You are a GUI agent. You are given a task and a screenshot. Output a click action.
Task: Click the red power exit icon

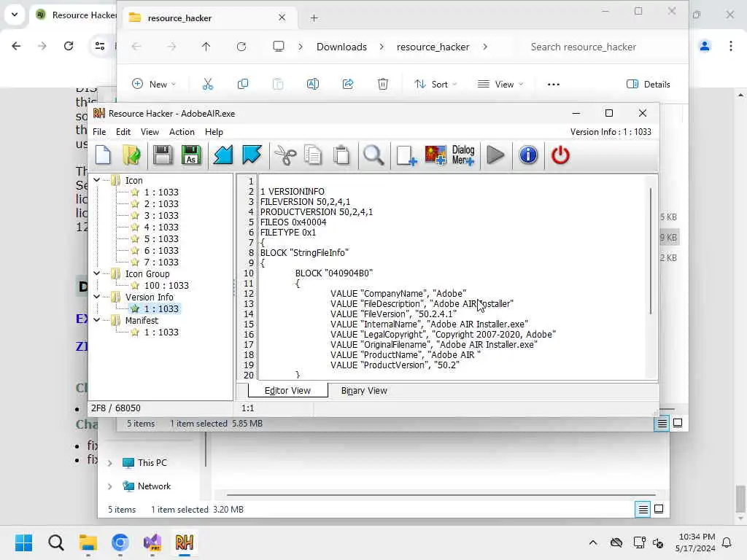click(560, 155)
